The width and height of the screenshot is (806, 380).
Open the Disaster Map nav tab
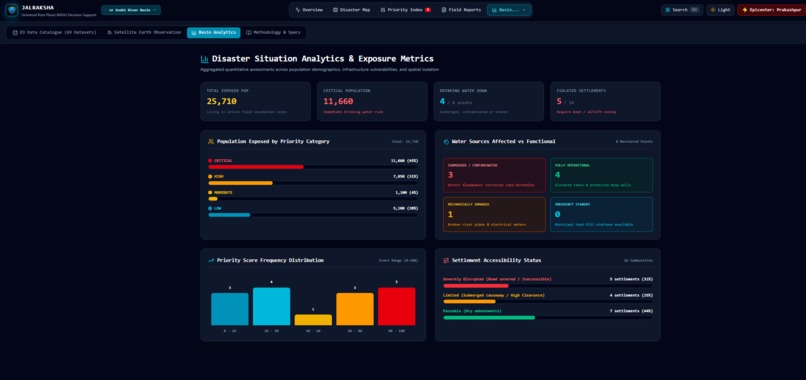tap(352, 10)
